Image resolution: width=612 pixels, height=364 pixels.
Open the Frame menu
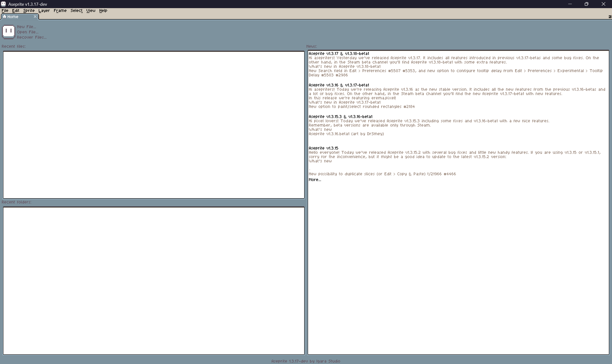[60, 11]
